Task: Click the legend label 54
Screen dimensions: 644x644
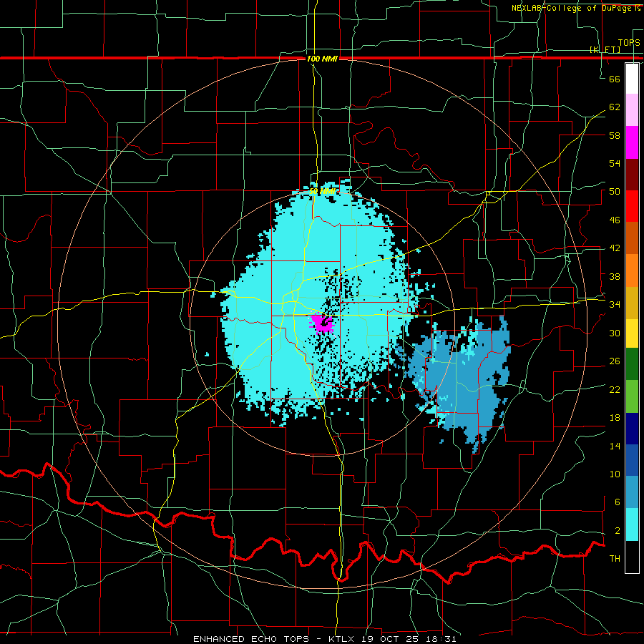Action: pyautogui.click(x=615, y=163)
